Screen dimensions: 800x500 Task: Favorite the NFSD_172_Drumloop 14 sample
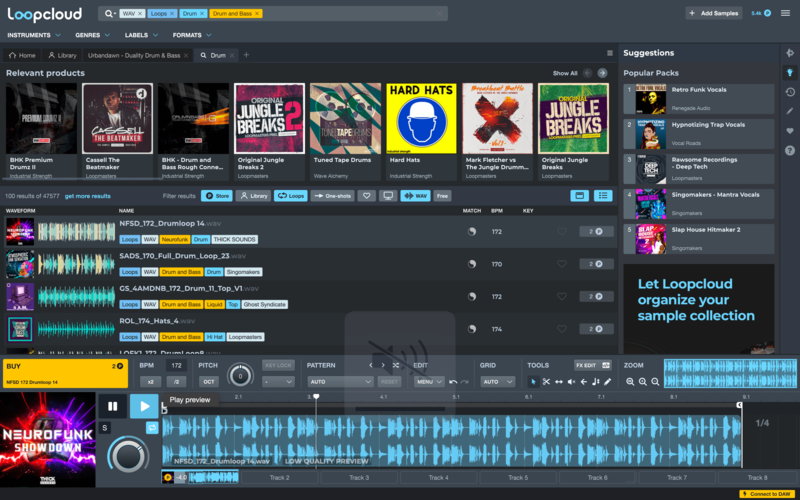pyautogui.click(x=562, y=231)
